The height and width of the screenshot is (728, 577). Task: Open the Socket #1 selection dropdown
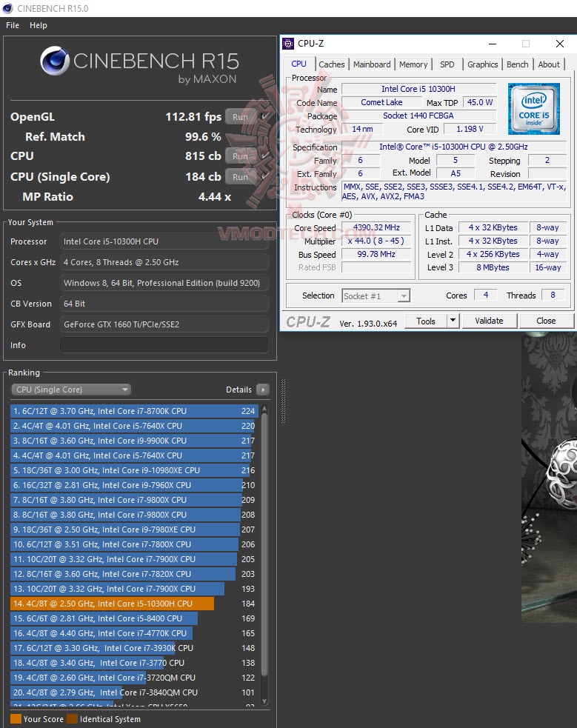[376, 295]
